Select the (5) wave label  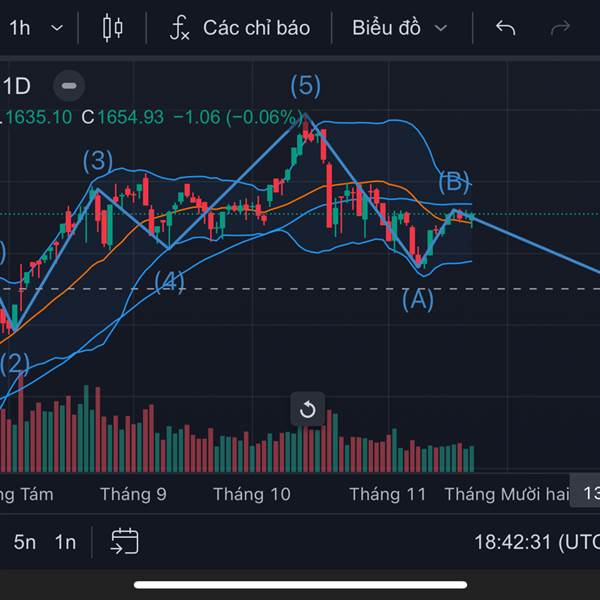click(305, 86)
